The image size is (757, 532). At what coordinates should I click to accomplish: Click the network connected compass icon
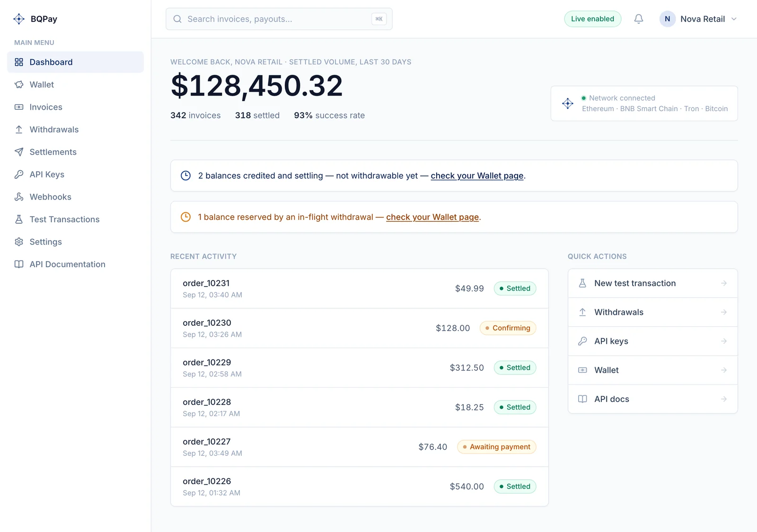[x=568, y=104]
